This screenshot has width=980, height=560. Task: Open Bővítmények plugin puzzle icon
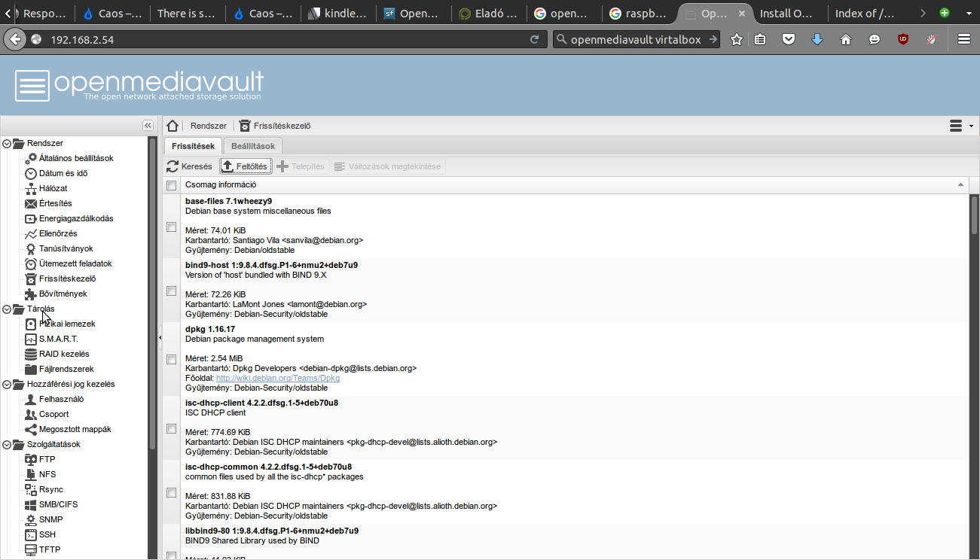coord(31,294)
